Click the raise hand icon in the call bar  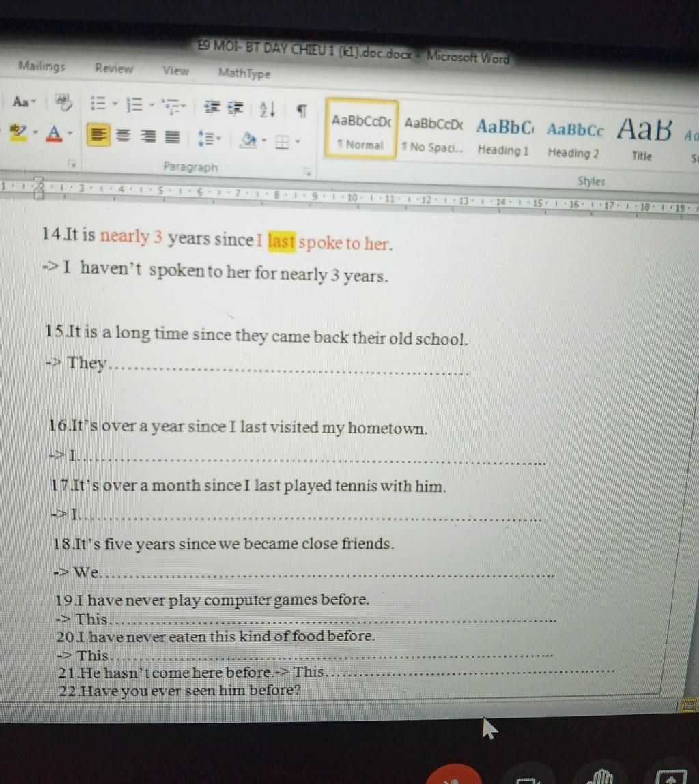click(x=601, y=776)
